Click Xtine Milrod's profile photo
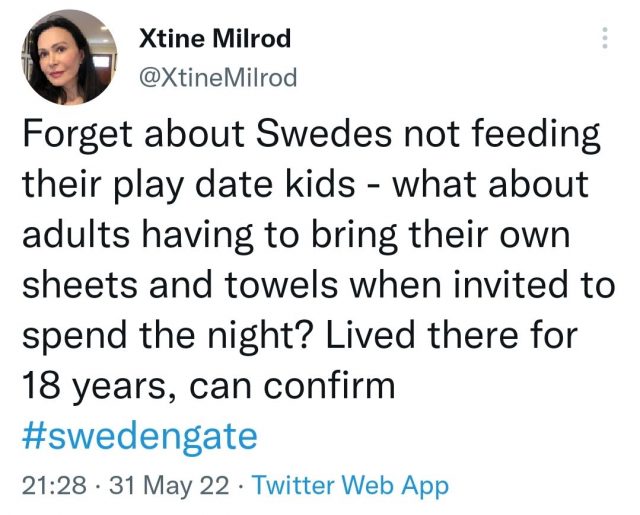This screenshot has height=515, width=640. click(67, 57)
